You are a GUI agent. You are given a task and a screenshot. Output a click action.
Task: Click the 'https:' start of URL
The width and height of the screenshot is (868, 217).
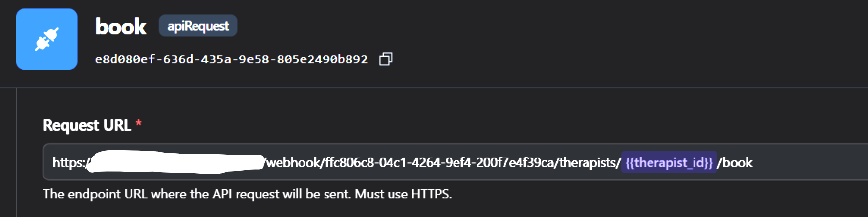tap(68, 162)
